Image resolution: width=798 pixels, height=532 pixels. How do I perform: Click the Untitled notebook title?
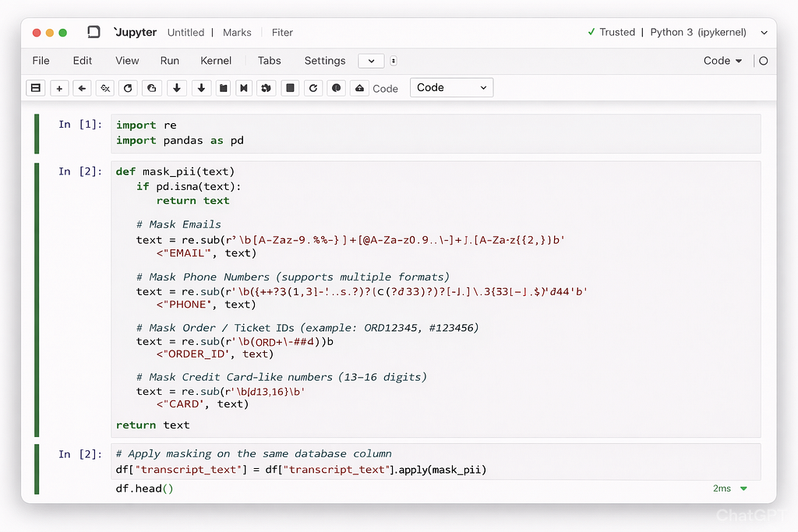point(185,33)
